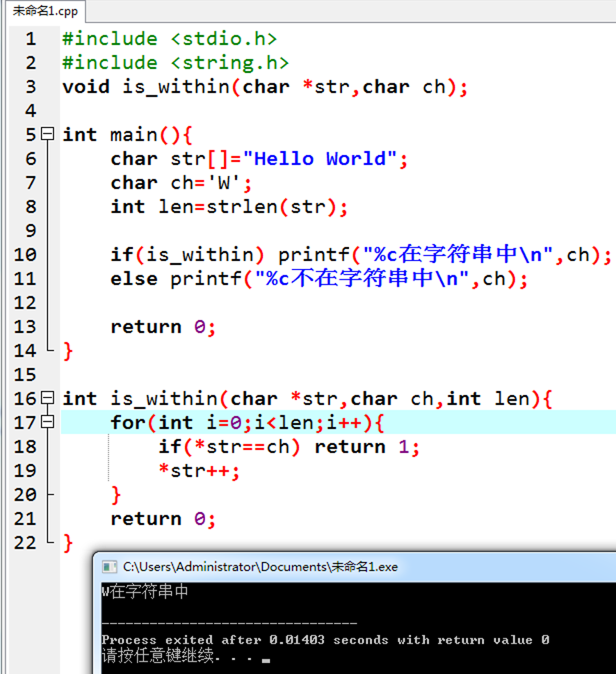Click line number 22 in the gutter

25,543
